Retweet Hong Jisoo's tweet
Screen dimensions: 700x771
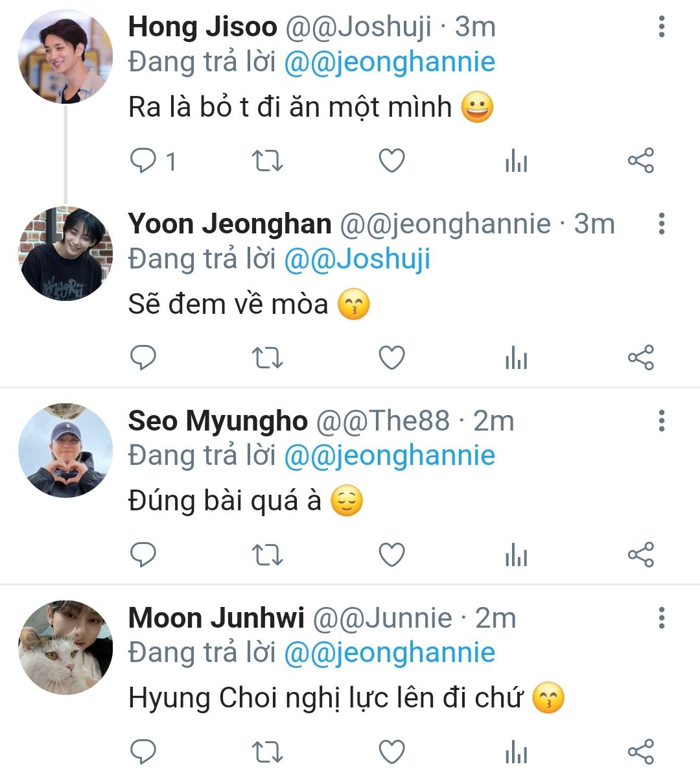pyautogui.click(x=268, y=161)
